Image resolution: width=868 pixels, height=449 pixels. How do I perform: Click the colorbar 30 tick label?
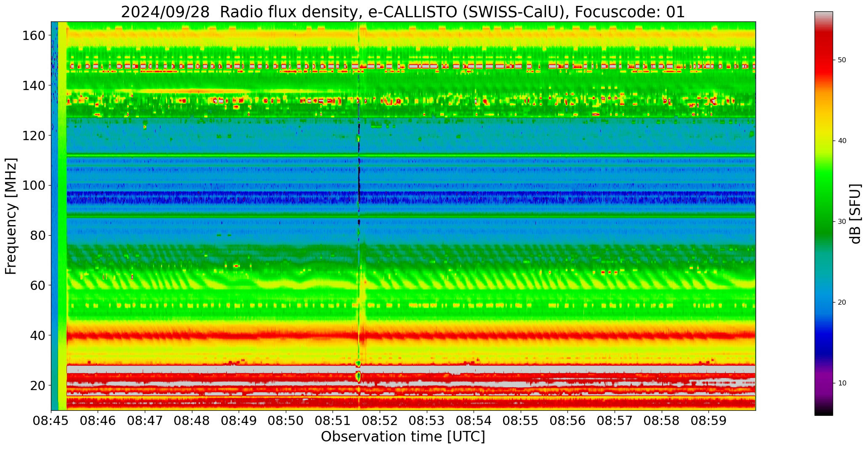(x=842, y=222)
